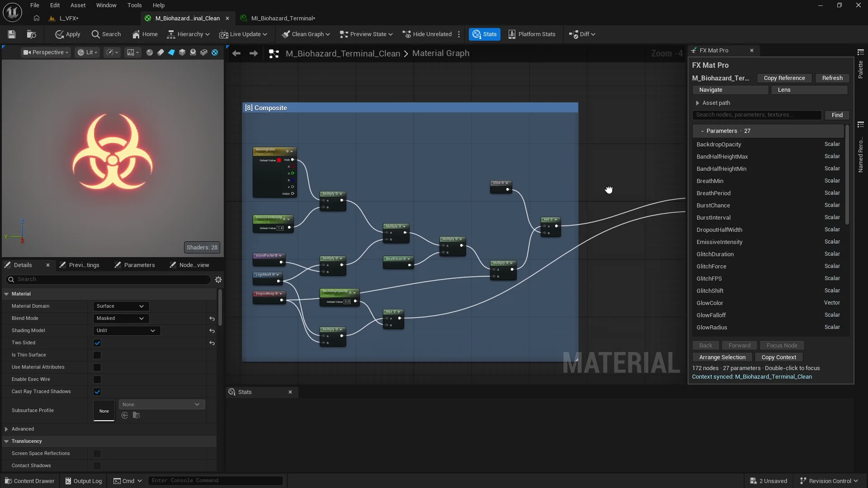Screen dimensions: 868x488
Task: Open Lit view mode dropdown
Action: click(x=87, y=52)
